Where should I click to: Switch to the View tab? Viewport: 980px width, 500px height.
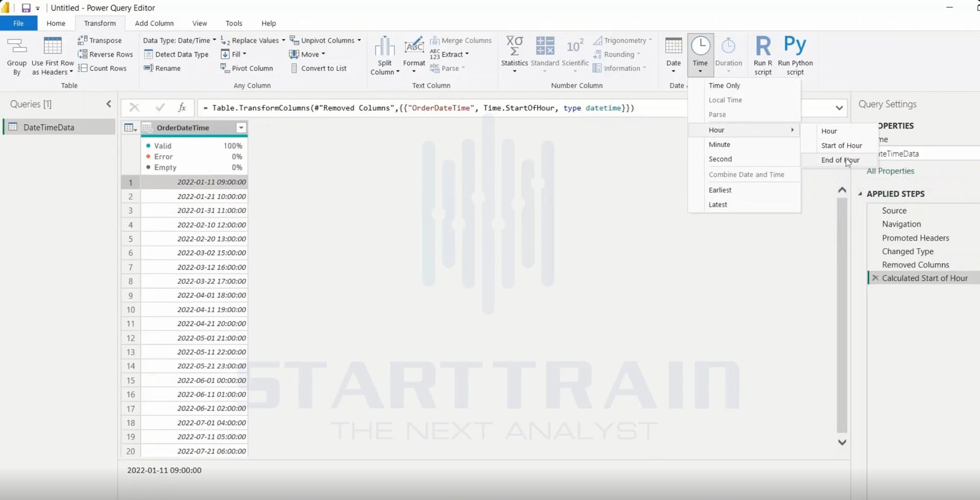pos(200,23)
